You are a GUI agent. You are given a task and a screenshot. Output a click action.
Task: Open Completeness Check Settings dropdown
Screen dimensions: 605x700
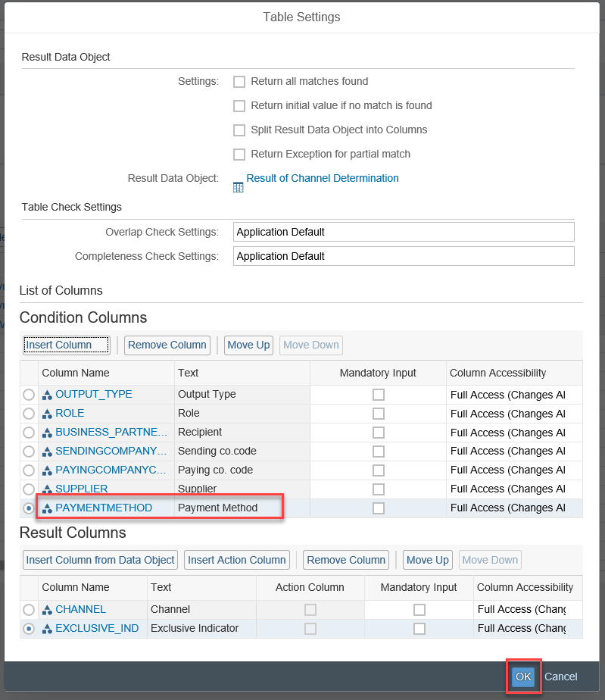point(404,256)
